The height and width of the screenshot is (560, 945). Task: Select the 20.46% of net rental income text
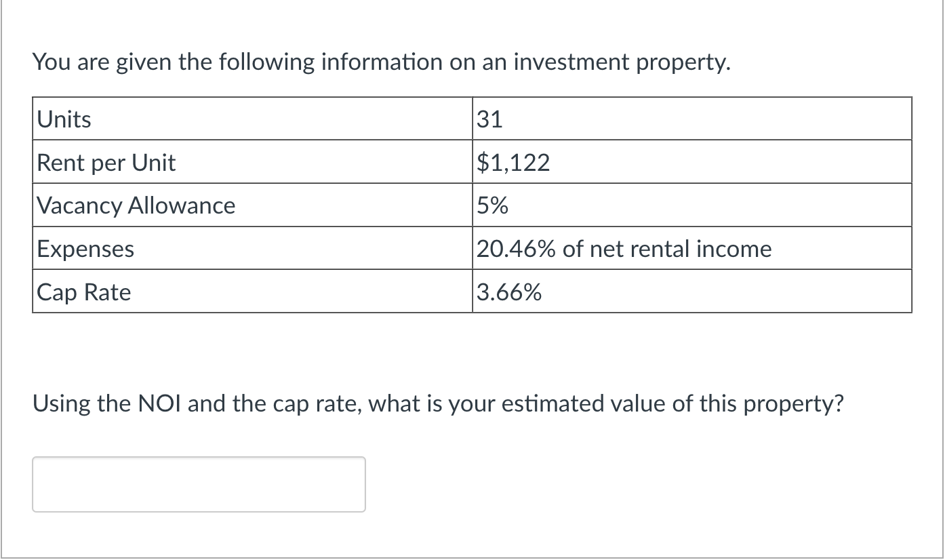coord(624,249)
